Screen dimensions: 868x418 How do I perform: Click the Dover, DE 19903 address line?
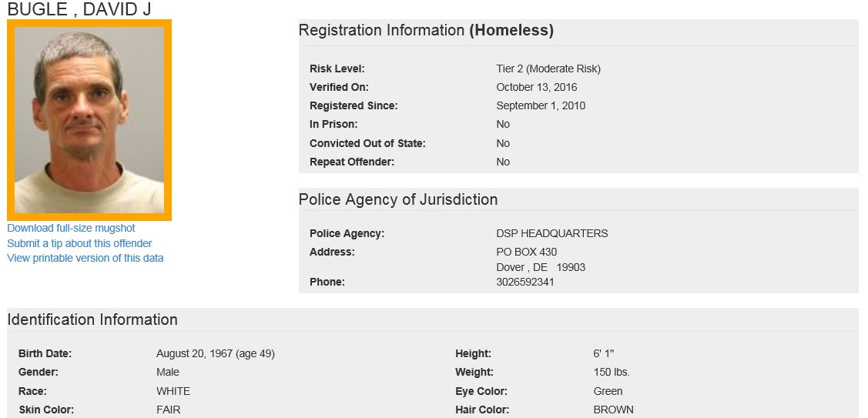[x=541, y=267]
